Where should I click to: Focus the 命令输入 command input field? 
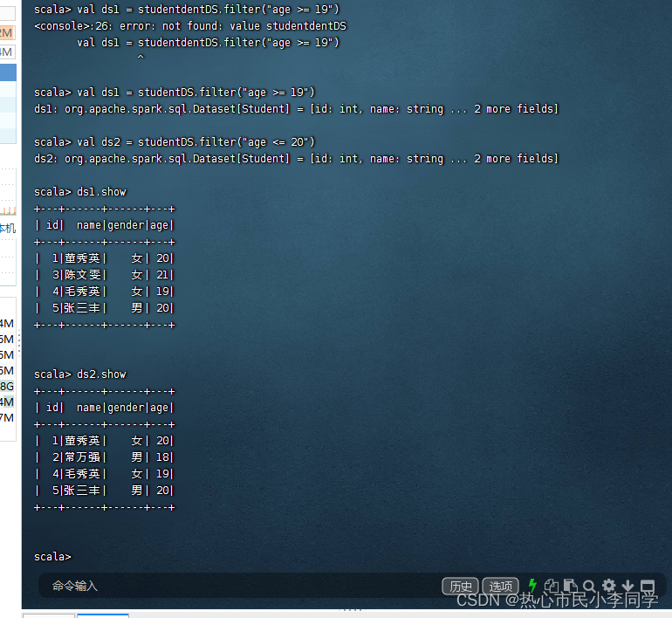point(240,586)
